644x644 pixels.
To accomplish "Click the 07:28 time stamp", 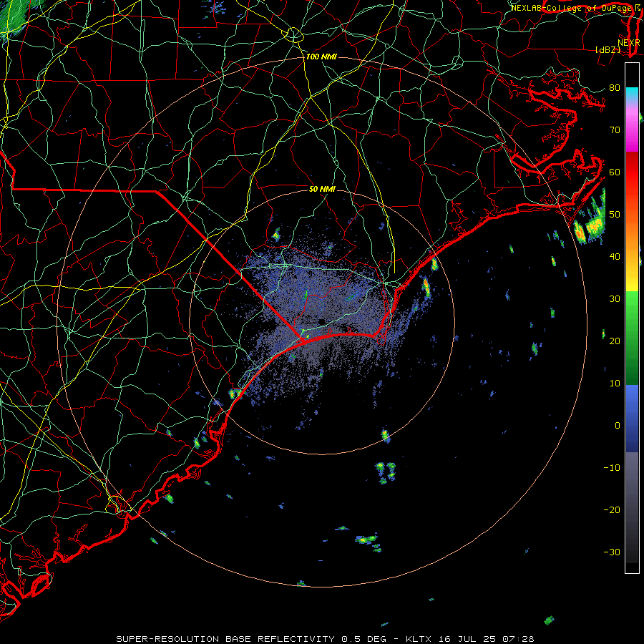I will point(518,639).
